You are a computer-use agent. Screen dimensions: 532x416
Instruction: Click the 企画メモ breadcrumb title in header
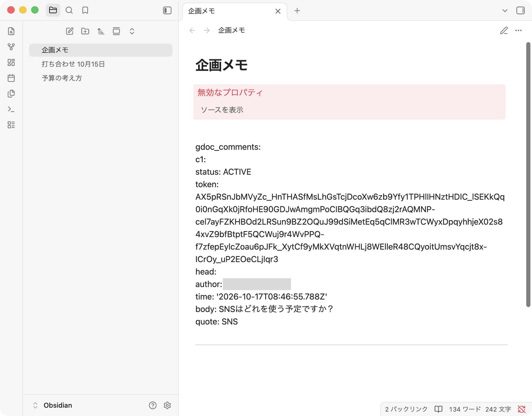coord(232,30)
